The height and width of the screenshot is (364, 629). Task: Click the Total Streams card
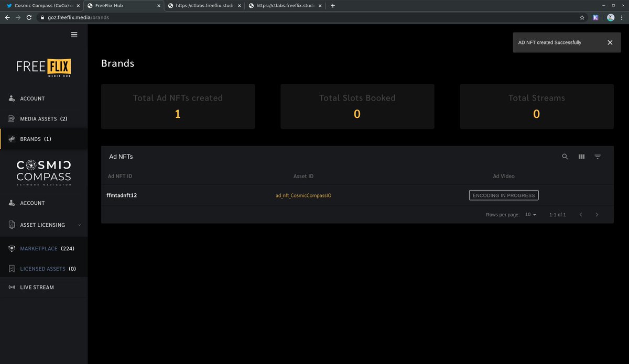tap(537, 106)
